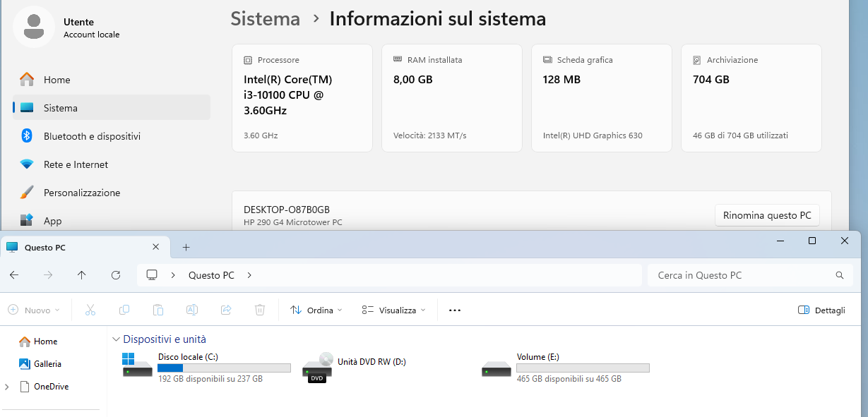The height and width of the screenshot is (417, 868).
Task: Expand the chevron after Questo PC in address bar
Action: coord(249,275)
